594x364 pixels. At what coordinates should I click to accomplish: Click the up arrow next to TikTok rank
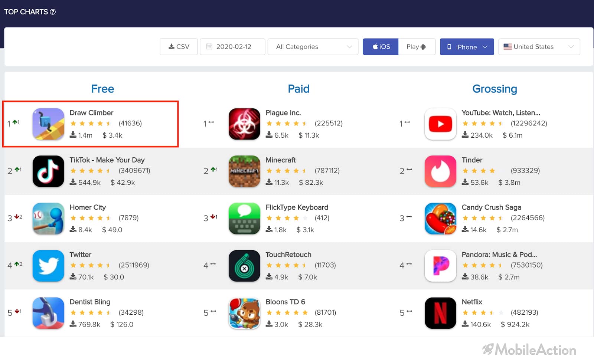16,170
